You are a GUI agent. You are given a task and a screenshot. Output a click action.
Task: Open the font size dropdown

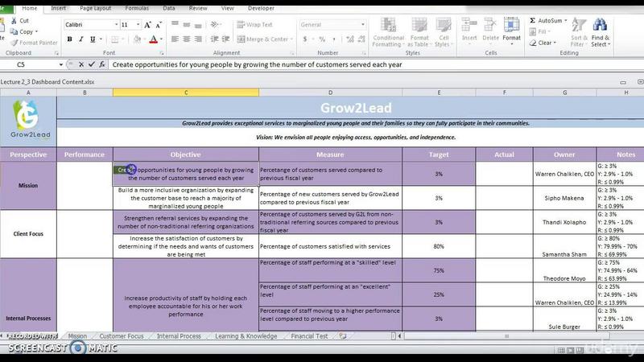pos(138,25)
